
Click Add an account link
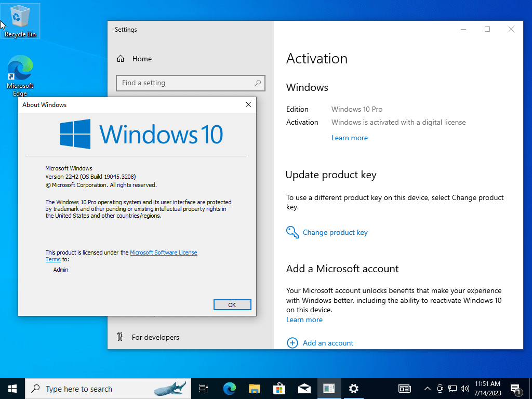[x=328, y=343]
